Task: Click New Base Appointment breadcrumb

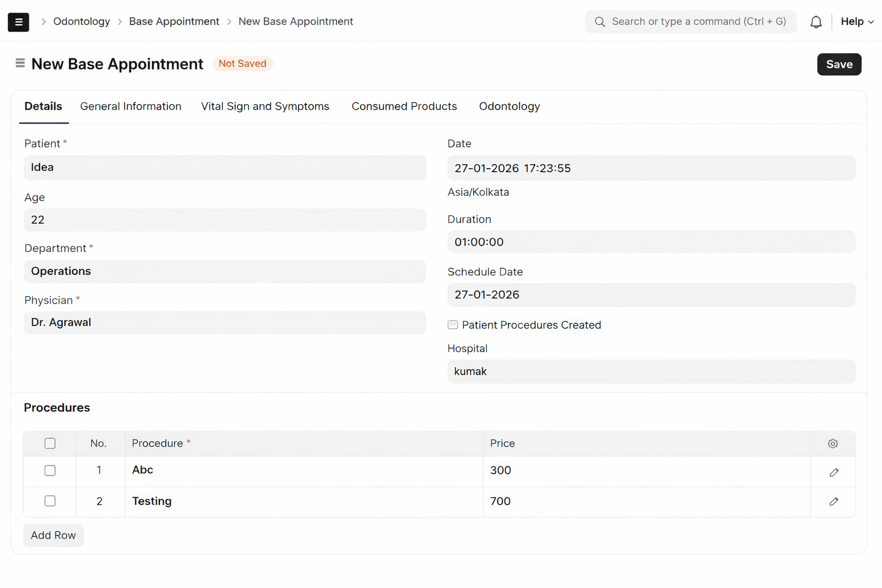Action: click(x=296, y=21)
